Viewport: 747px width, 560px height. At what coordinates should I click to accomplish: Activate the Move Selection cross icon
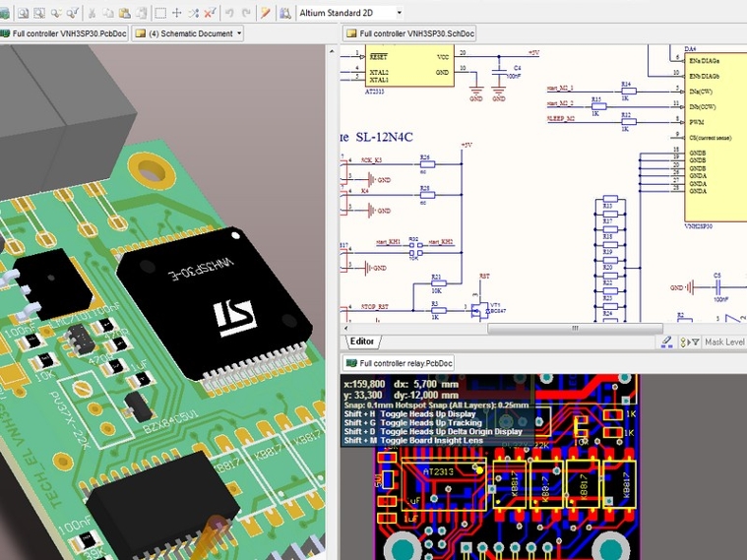pos(177,13)
